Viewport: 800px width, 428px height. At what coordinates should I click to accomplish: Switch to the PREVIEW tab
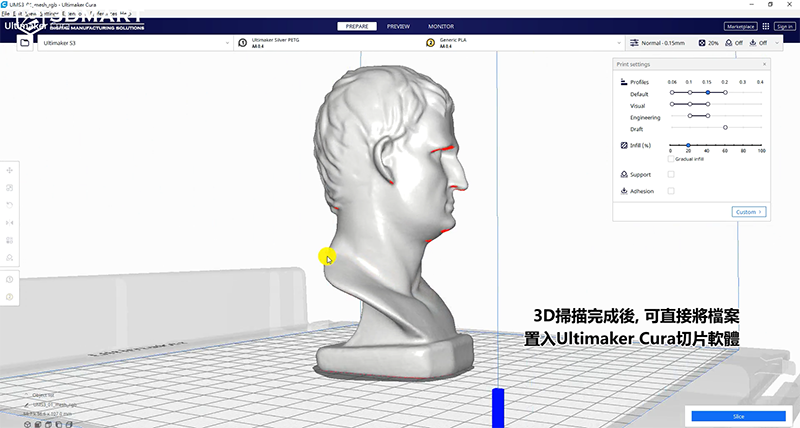398,26
